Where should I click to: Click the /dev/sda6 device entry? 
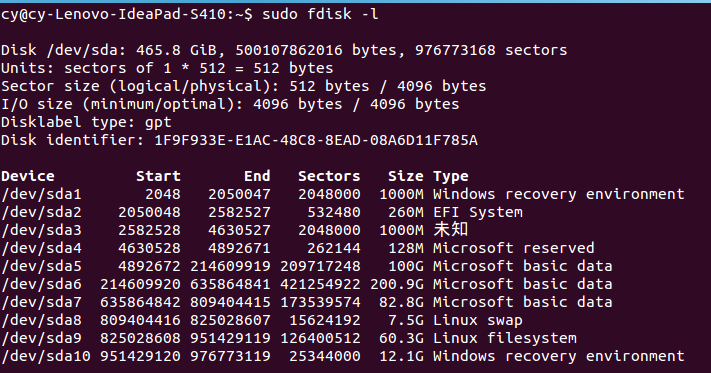point(41,284)
